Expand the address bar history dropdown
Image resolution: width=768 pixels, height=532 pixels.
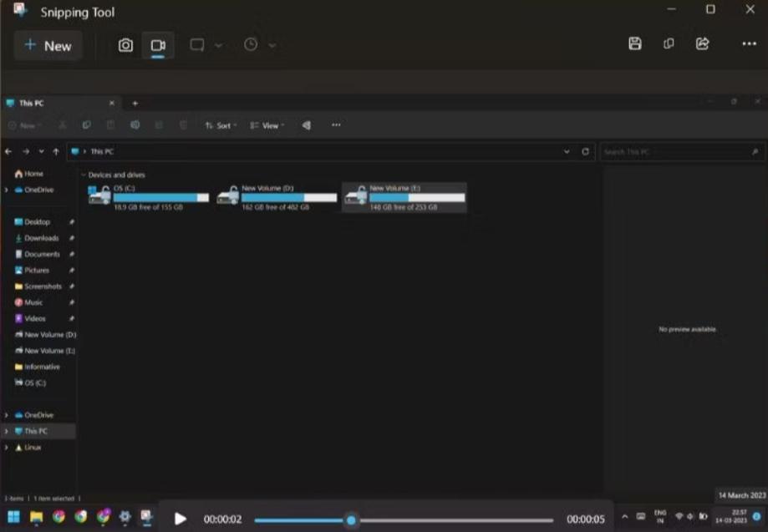567,152
